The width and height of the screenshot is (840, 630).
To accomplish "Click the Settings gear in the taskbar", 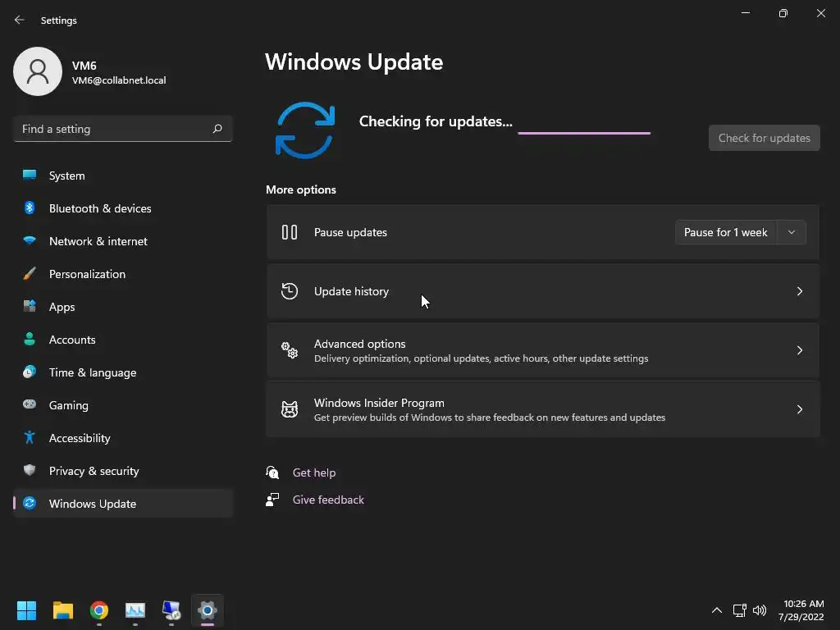I will [208, 610].
